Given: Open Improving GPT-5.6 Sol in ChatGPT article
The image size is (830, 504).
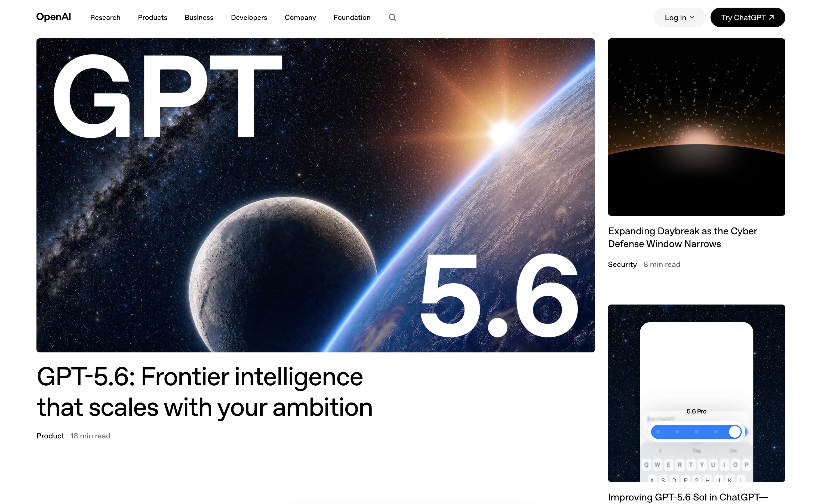Looking at the screenshot, I should tap(687, 497).
